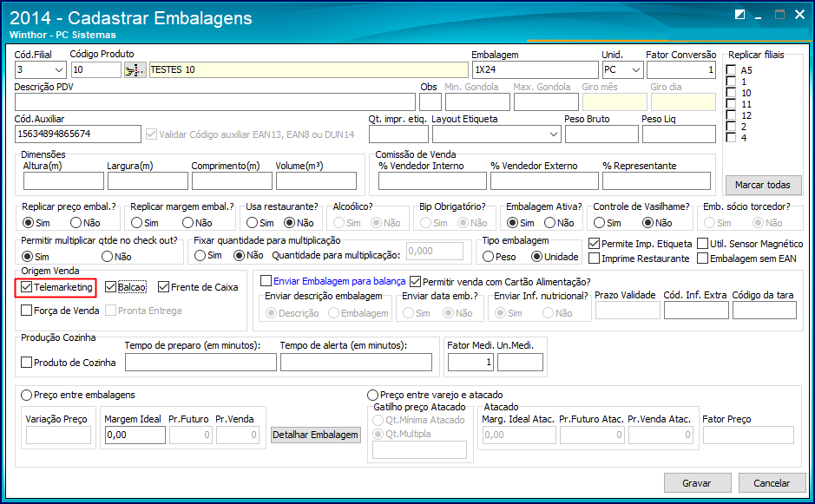
Task: Click the Qt. impr. etiq. field
Action: click(398, 134)
